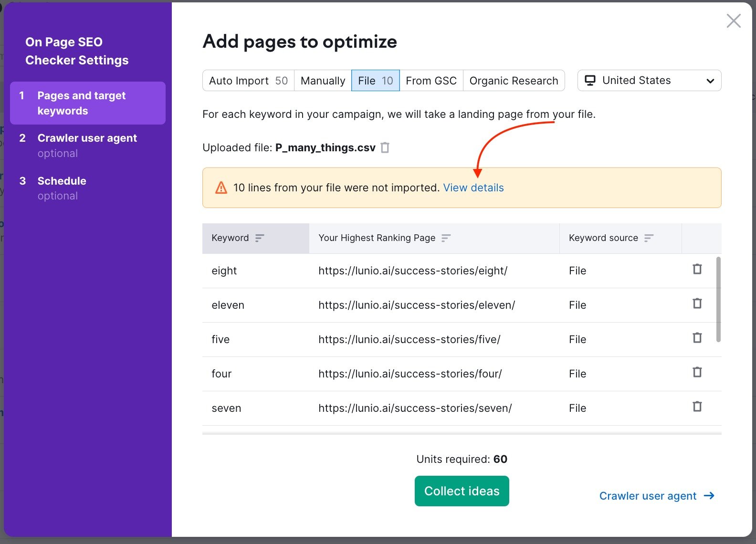Delete the 'seven' keyword row
The height and width of the screenshot is (544, 756).
tap(697, 407)
